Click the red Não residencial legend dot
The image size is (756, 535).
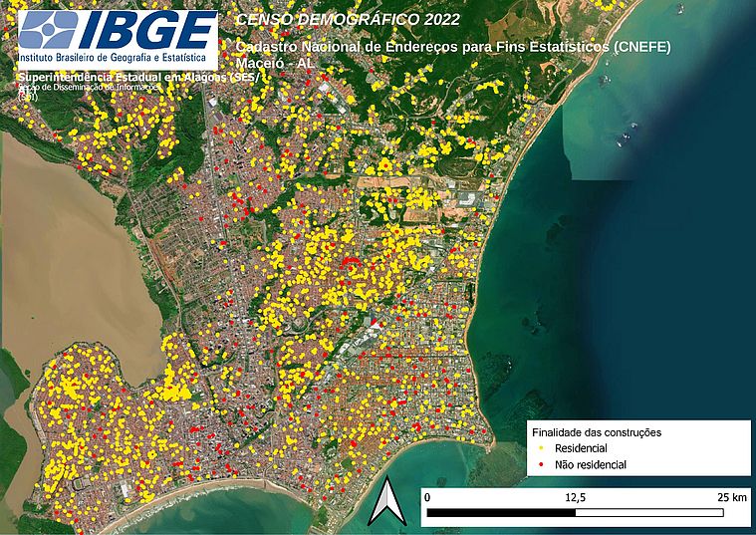click(539, 464)
